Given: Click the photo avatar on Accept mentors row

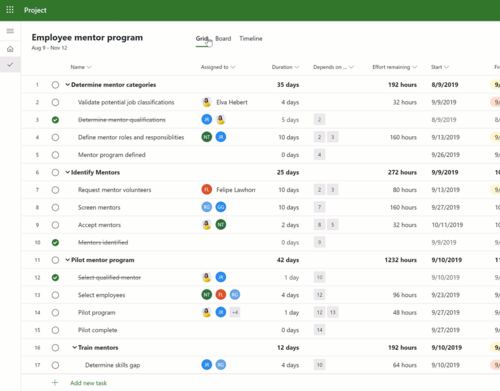Looking at the screenshot, I should [207, 225].
